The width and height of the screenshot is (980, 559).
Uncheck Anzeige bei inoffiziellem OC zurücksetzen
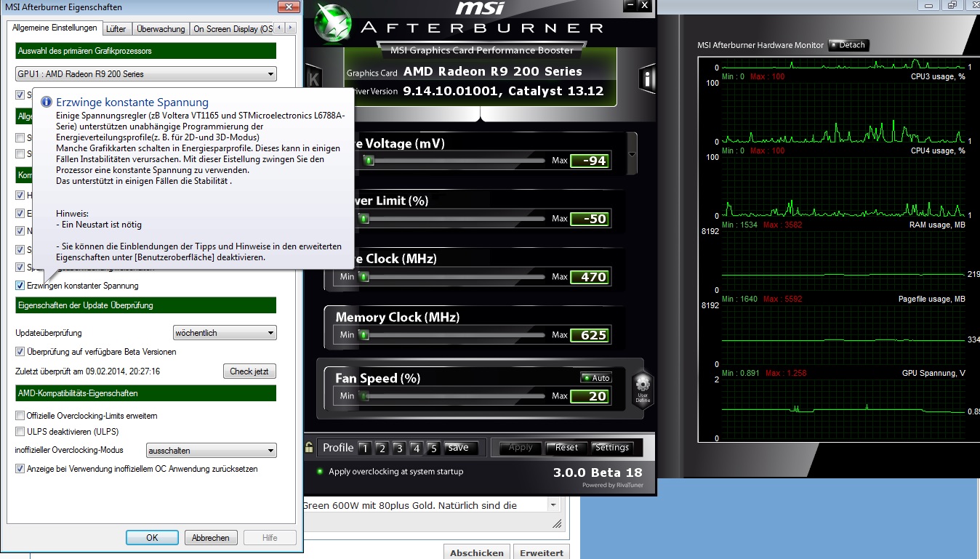tap(20, 469)
